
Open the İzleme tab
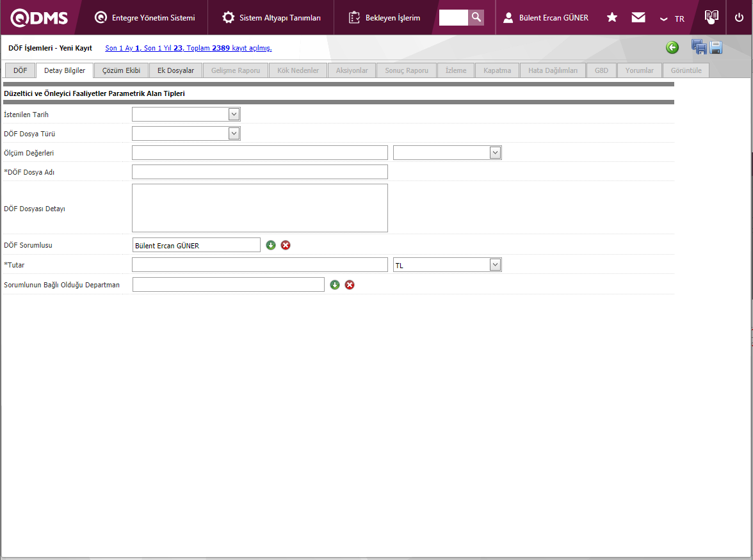(x=456, y=70)
